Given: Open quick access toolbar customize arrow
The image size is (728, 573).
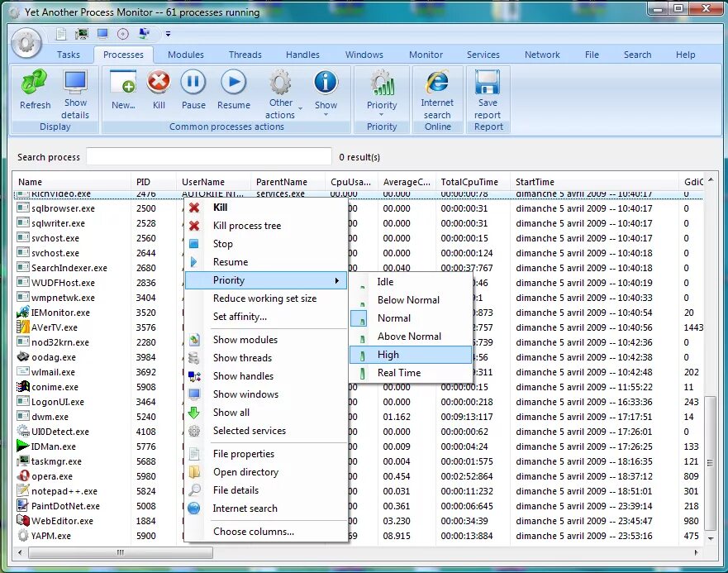Looking at the screenshot, I should tap(168, 34).
